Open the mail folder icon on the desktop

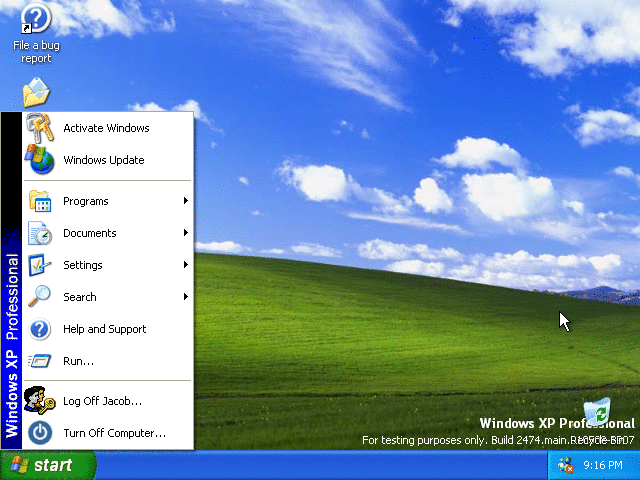(36, 93)
